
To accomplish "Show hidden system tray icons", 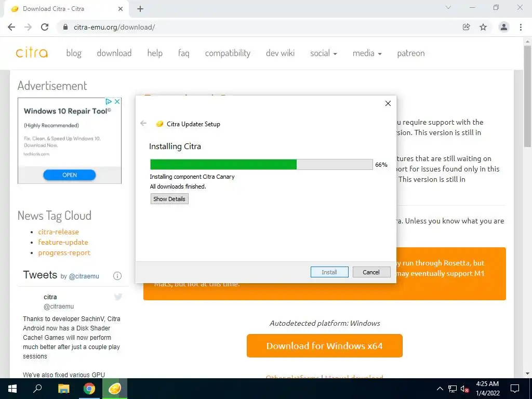I will 440,389.
